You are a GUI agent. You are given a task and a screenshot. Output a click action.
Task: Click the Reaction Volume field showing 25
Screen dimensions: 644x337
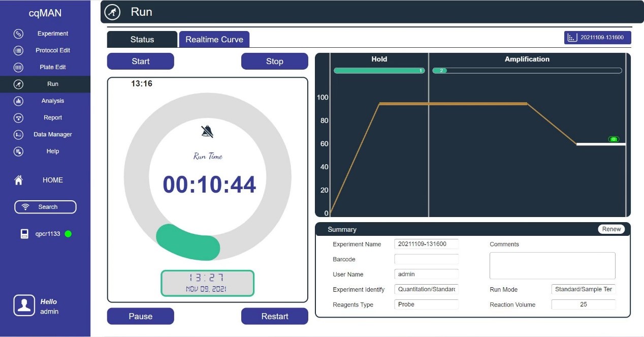(x=584, y=304)
